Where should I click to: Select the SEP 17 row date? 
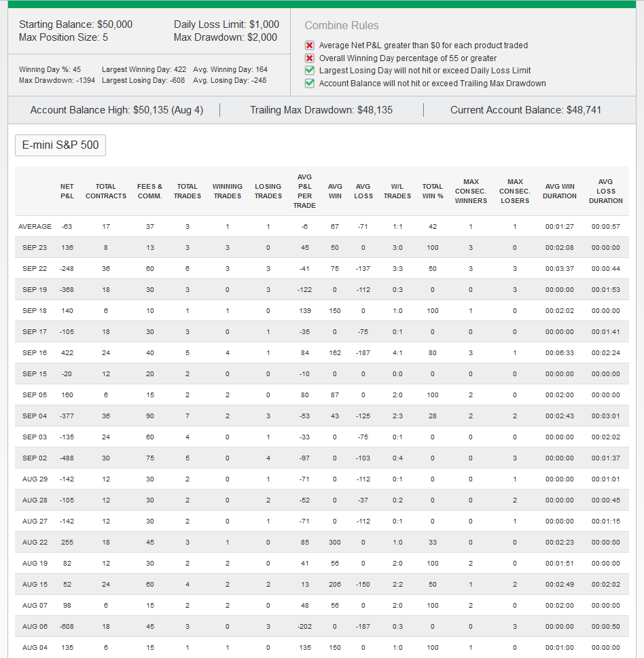tap(35, 331)
